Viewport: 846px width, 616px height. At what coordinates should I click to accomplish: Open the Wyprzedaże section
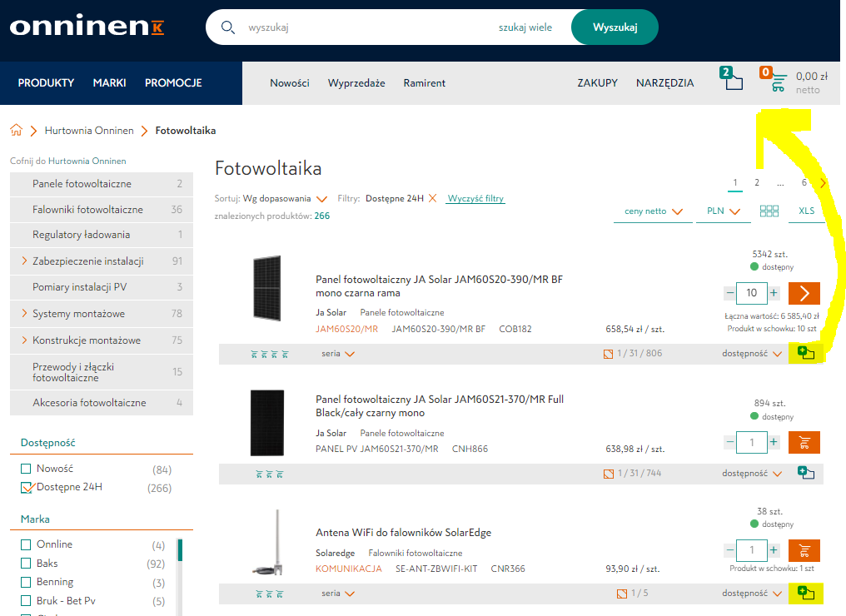(356, 83)
